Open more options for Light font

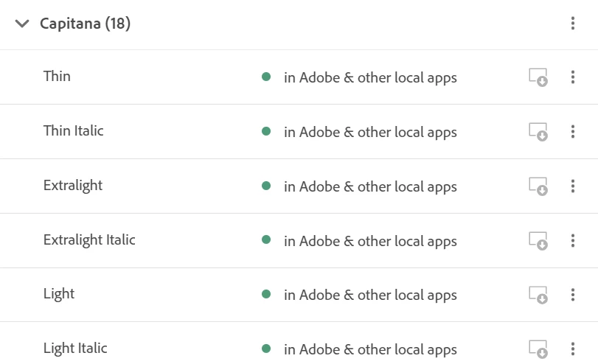tap(573, 295)
